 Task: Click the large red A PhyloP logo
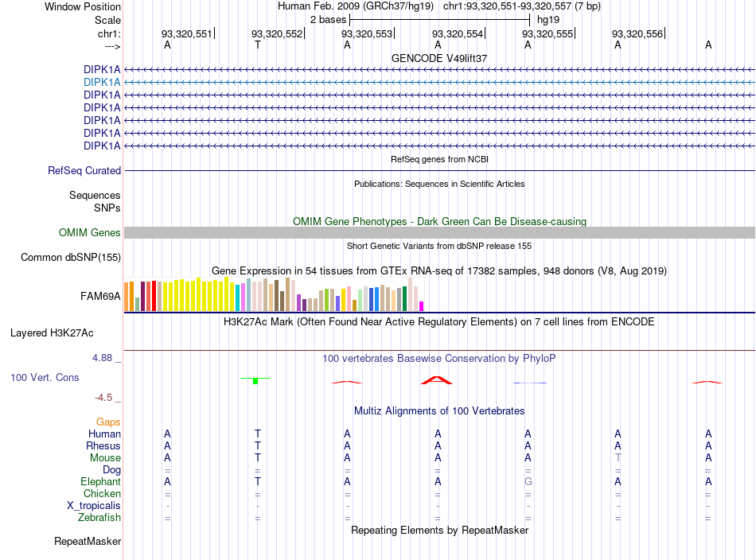437,380
